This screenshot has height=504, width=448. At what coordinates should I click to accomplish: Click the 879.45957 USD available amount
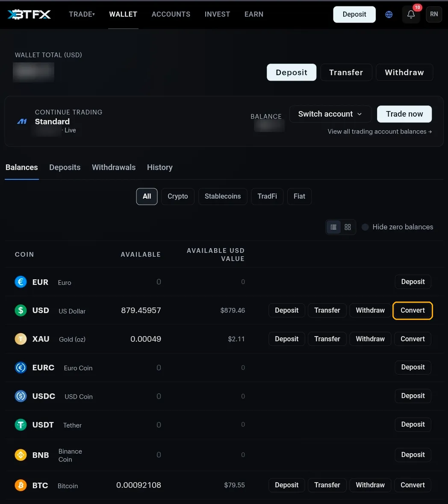pyautogui.click(x=141, y=311)
